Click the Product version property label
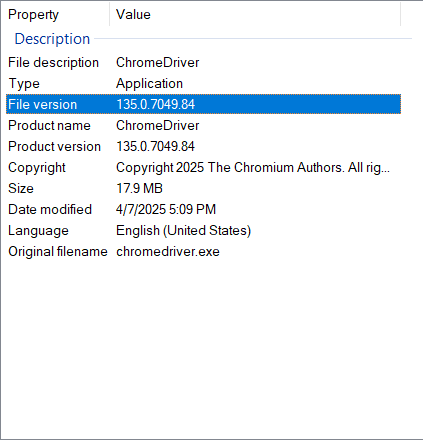The image size is (423, 440). pos(54,146)
